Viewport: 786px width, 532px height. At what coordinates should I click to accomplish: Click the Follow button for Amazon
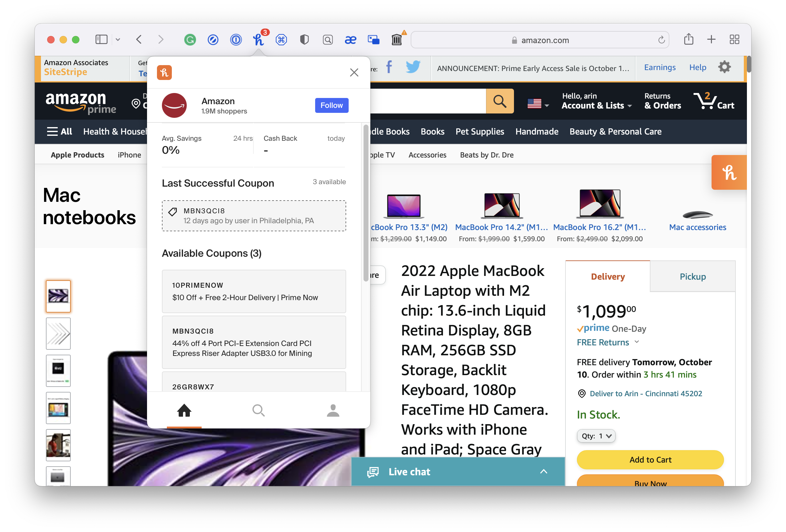(332, 105)
